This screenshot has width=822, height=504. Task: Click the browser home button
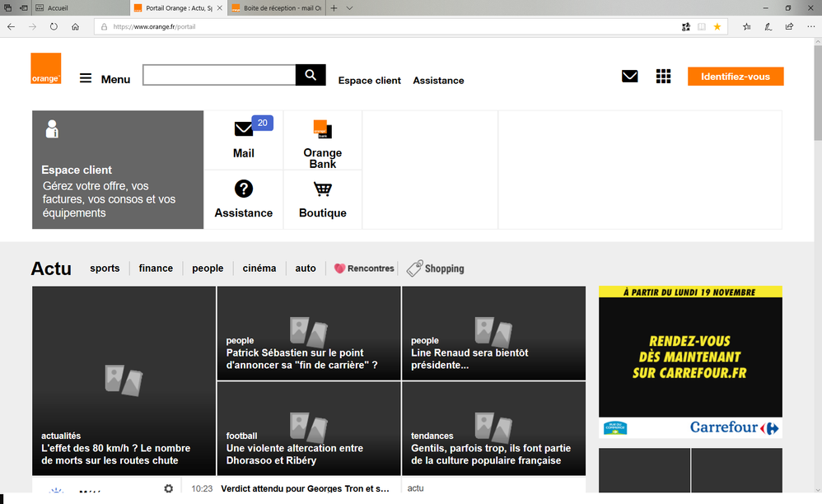click(76, 26)
